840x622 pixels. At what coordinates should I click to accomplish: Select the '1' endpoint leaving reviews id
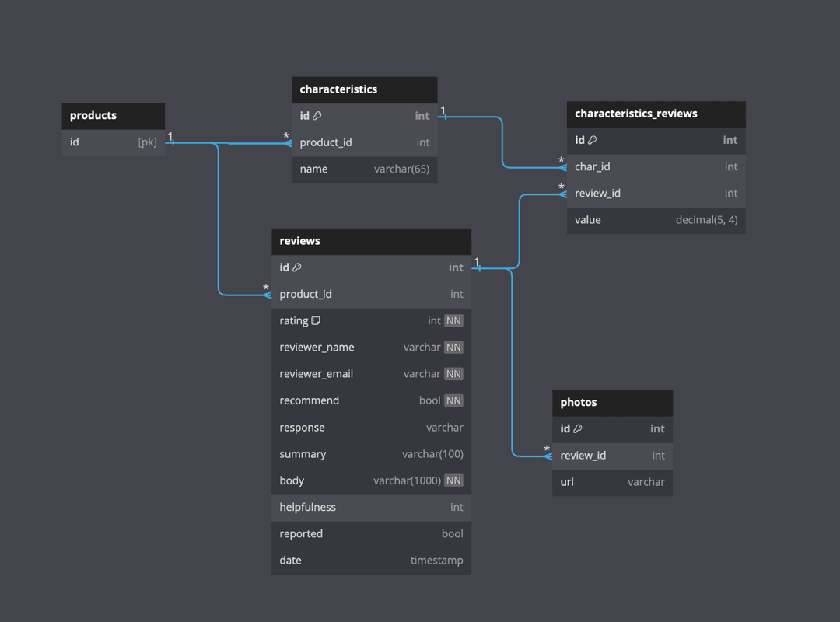(478, 264)
